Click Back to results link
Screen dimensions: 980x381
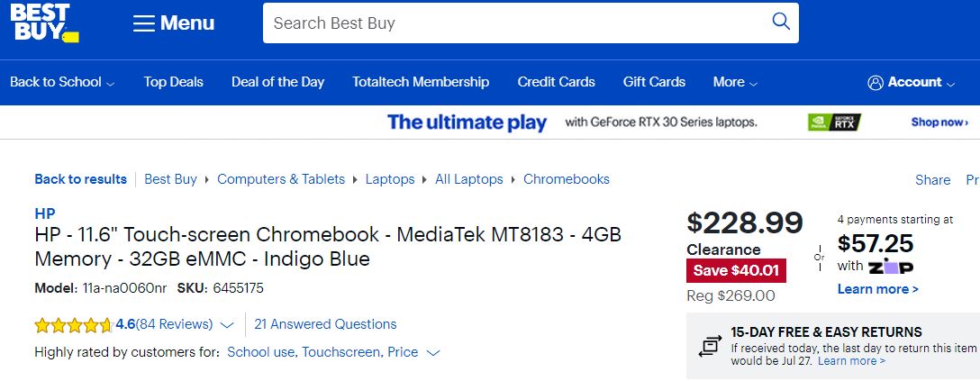pos(81,179)
